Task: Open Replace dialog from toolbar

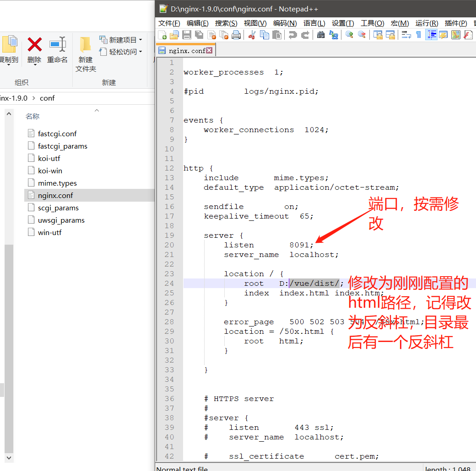Action: click(333, 35)
